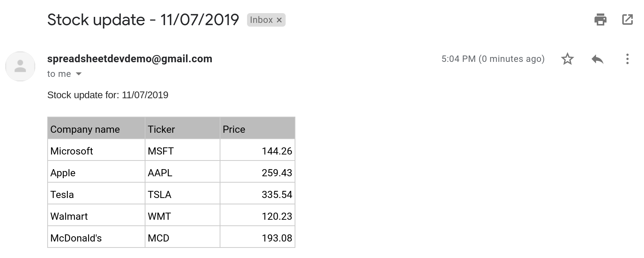This screenshot has height=258, width=644.
Task: Select the Price header cell
Action: [x=258, y=128]
